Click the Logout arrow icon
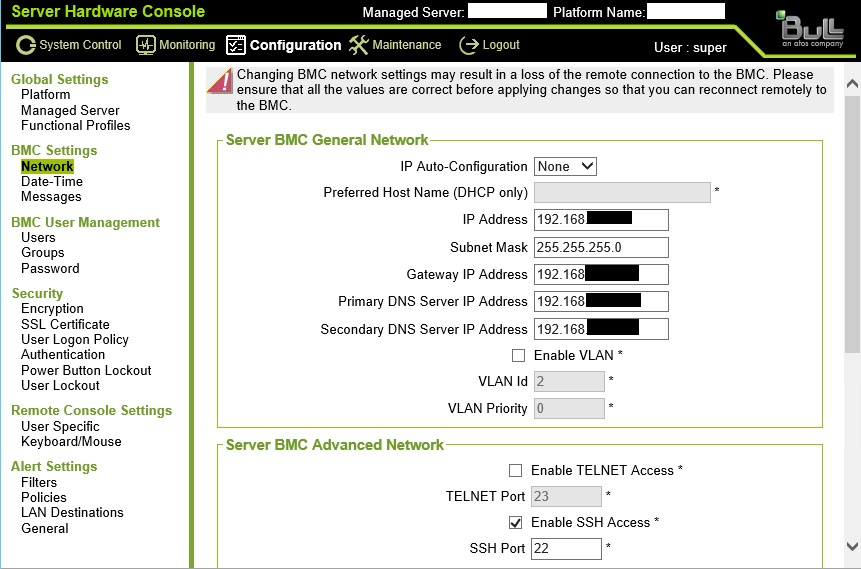This screenshot has width=861, height=569. (468, 45)
